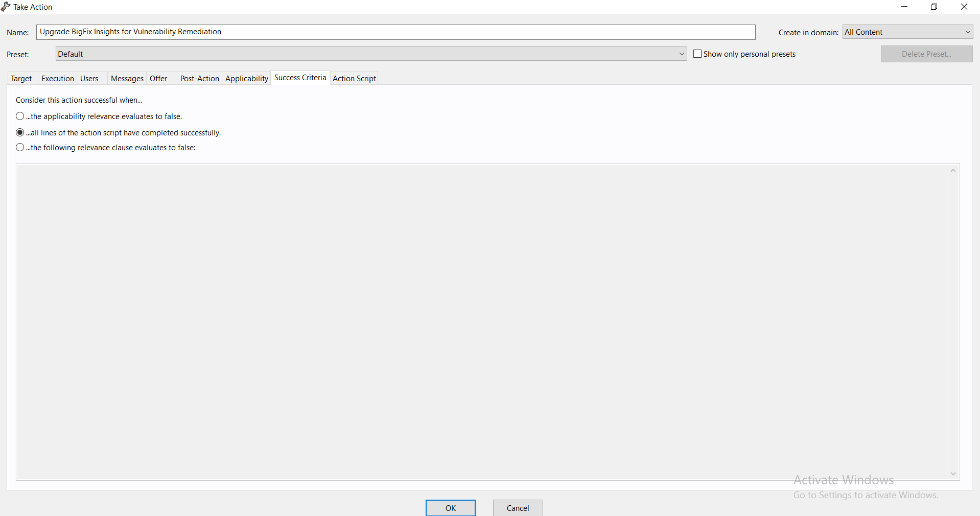Confirm the action with OK
The width and height of the screenshot is (980, 516).
[x=451, y=508]
